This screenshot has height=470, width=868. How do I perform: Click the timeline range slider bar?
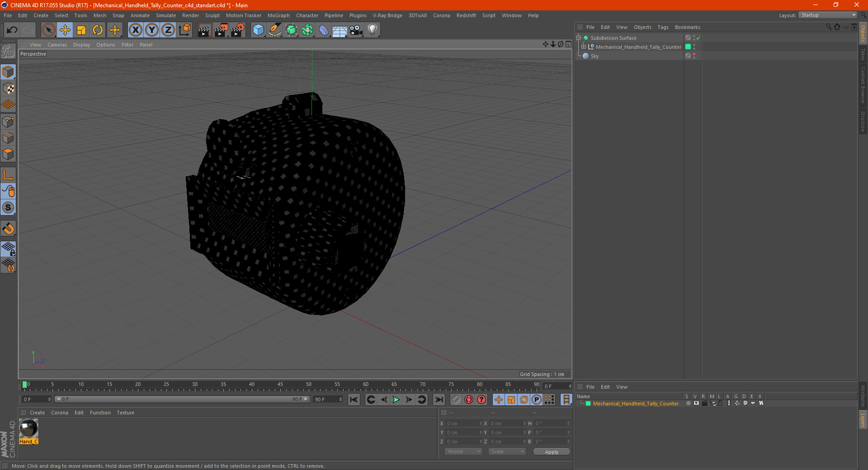(182, 399)
